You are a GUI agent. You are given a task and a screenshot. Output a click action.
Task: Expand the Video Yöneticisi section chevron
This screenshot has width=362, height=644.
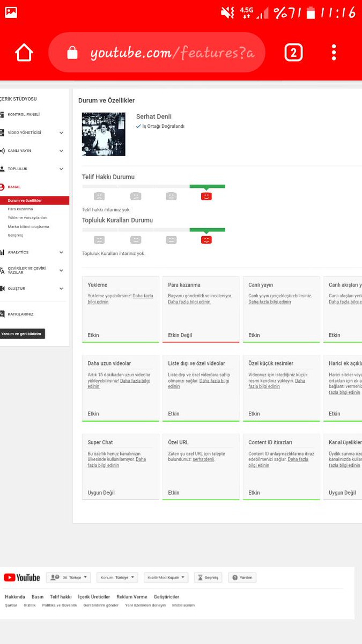61,133
